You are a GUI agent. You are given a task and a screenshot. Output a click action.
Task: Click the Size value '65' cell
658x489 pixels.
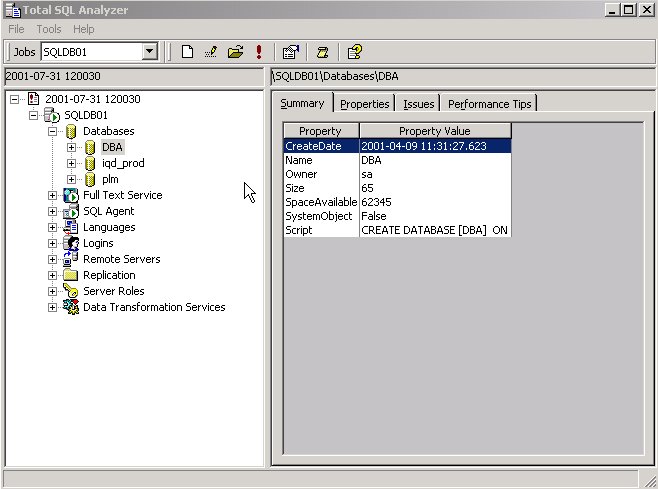coord(435,188)
